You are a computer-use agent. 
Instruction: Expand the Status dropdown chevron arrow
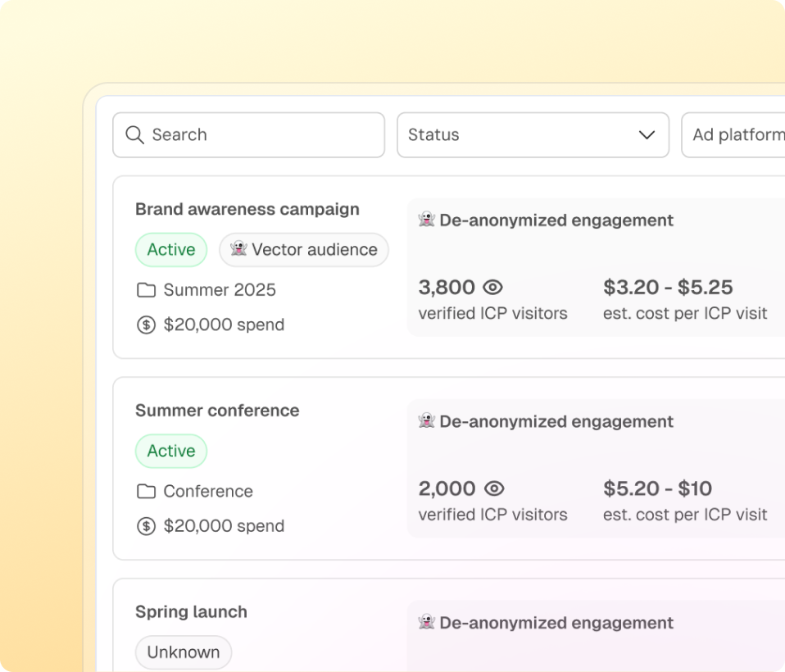647,134
